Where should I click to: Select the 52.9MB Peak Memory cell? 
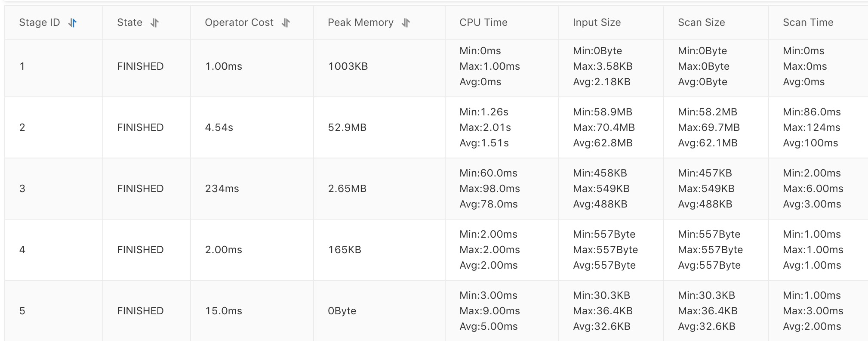379,127
